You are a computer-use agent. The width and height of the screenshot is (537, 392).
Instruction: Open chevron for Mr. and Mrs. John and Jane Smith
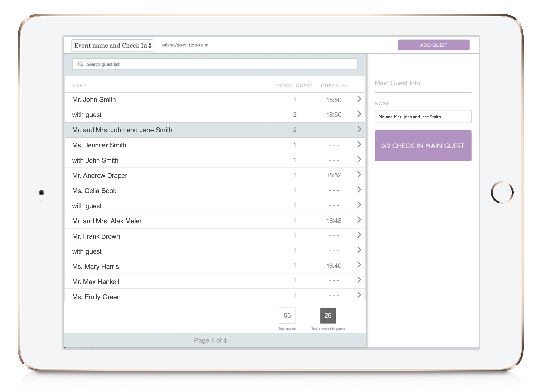359,129
